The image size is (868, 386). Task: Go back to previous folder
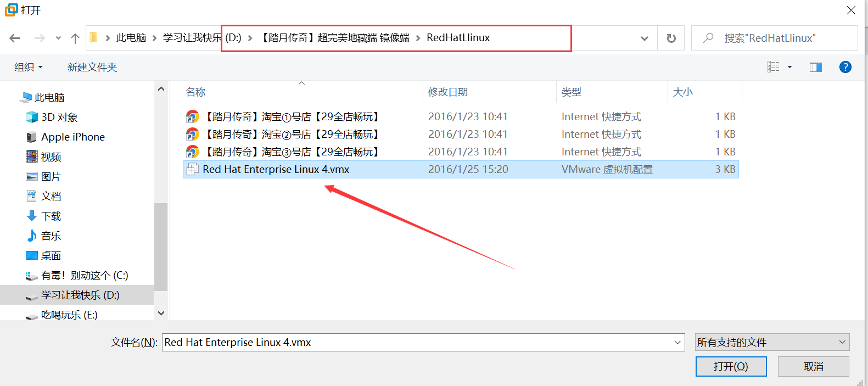tap(15, 38)
